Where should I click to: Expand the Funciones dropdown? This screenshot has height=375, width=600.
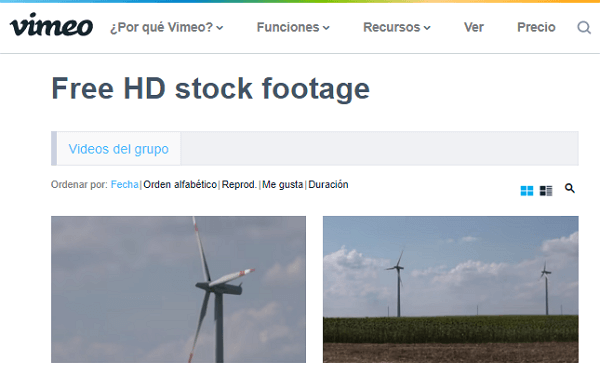pos(293,27)
